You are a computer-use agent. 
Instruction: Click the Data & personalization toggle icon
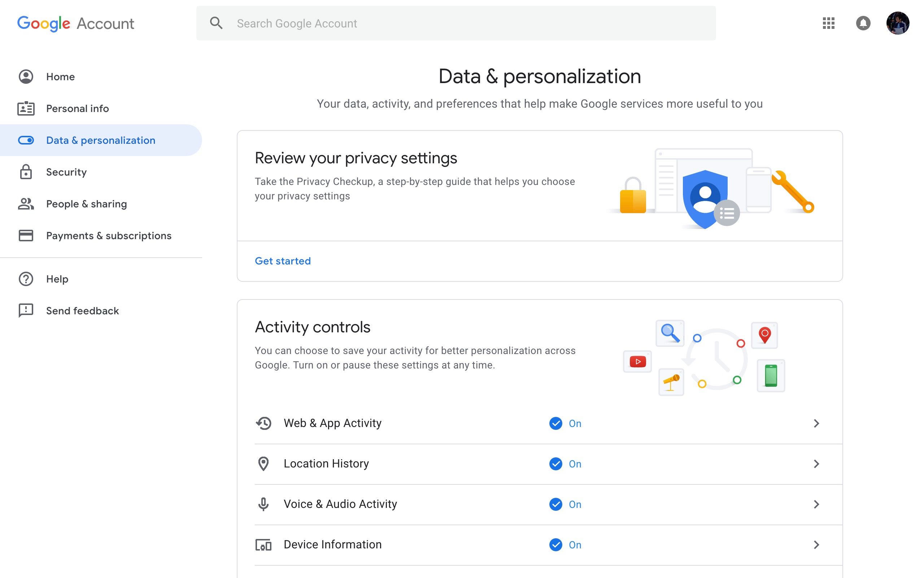point(26,140)
